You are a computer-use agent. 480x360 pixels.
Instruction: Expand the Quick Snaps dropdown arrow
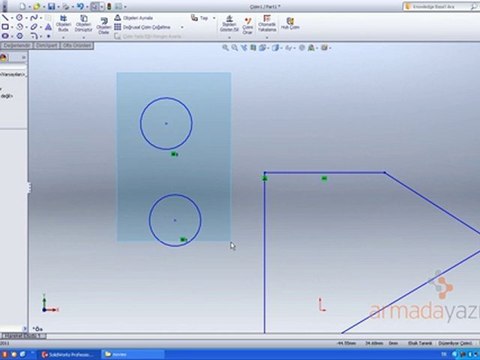point(267,37)
